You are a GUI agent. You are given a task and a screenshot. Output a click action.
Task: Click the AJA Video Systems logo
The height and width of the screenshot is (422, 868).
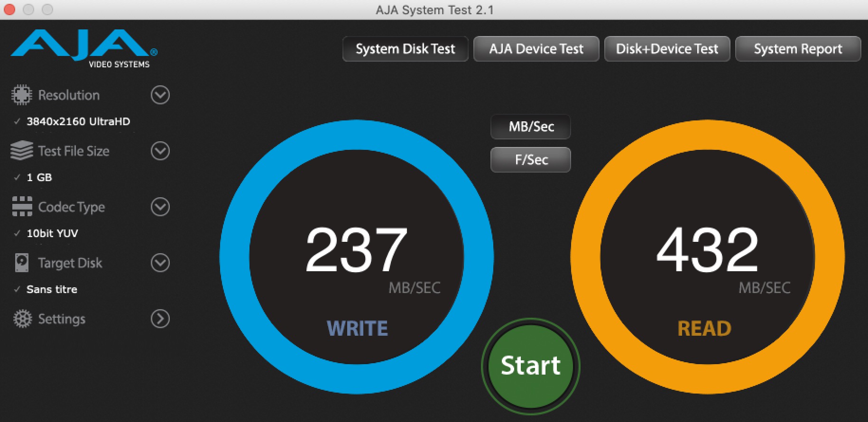tap(84, 49)
